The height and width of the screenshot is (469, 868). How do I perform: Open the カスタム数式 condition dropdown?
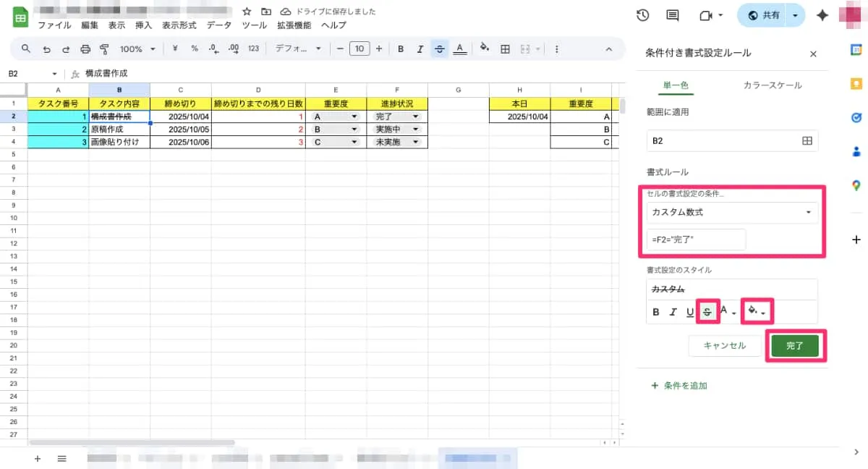[x=732, y=212]
